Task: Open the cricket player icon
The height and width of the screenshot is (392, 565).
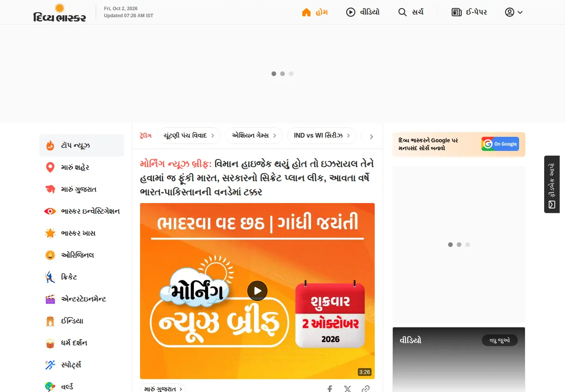Action: [50, 277]
